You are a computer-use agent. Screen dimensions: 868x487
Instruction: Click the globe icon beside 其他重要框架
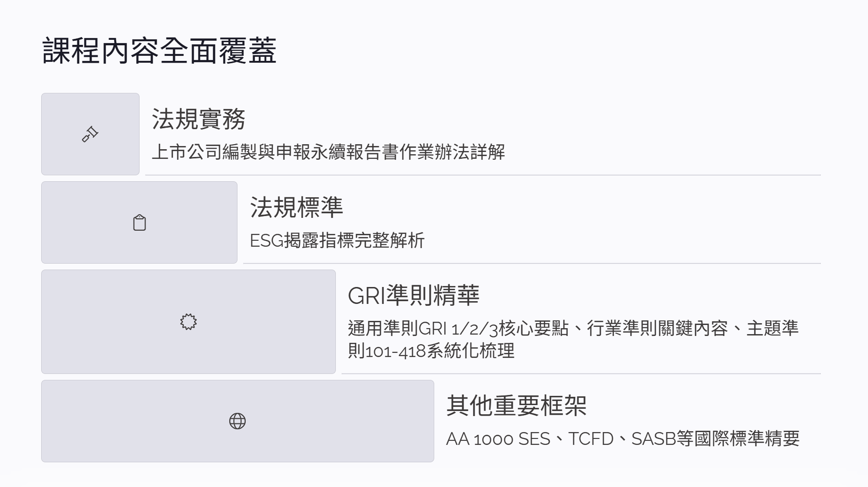click(237, 421)
